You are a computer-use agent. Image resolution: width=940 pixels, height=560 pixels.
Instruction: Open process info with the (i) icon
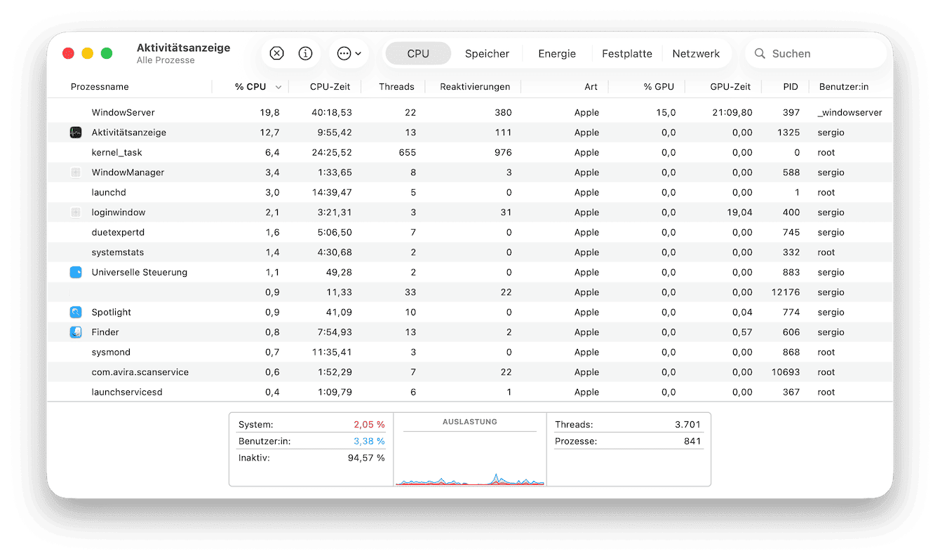[305, 53]
